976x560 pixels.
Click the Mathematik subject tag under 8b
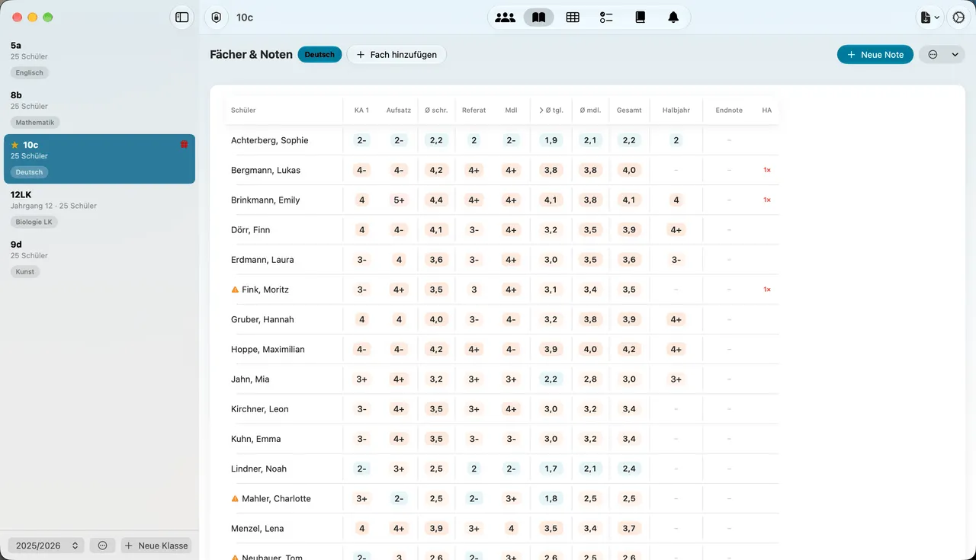[35, 122]
